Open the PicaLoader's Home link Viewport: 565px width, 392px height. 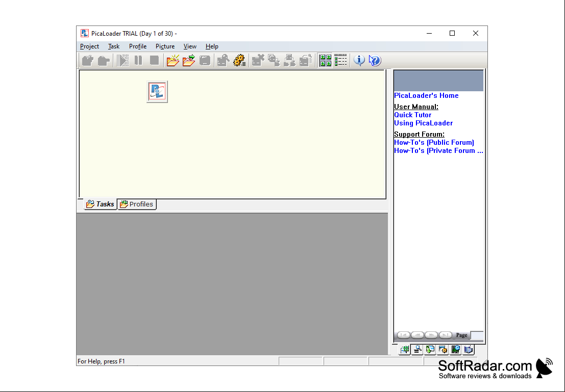point(426,95)
